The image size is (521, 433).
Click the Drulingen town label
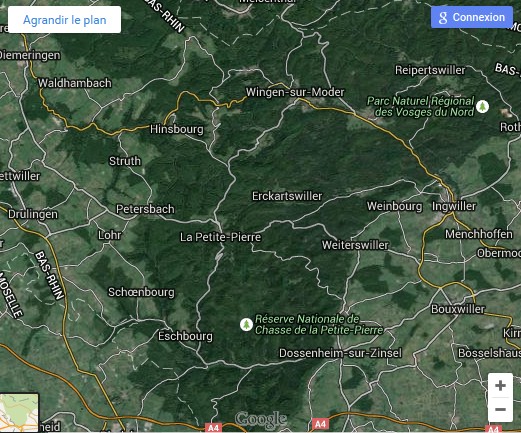click(x=33, y=214)
